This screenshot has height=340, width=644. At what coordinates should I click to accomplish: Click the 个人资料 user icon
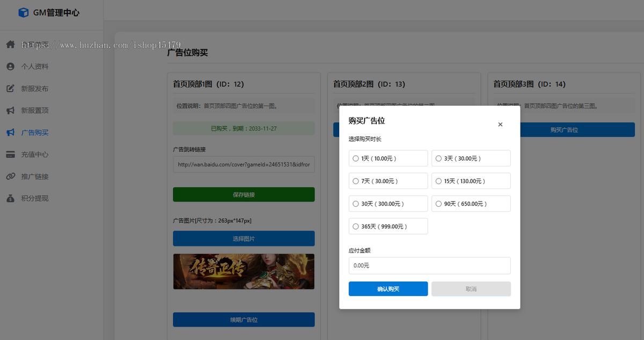[x=10, y=67]
